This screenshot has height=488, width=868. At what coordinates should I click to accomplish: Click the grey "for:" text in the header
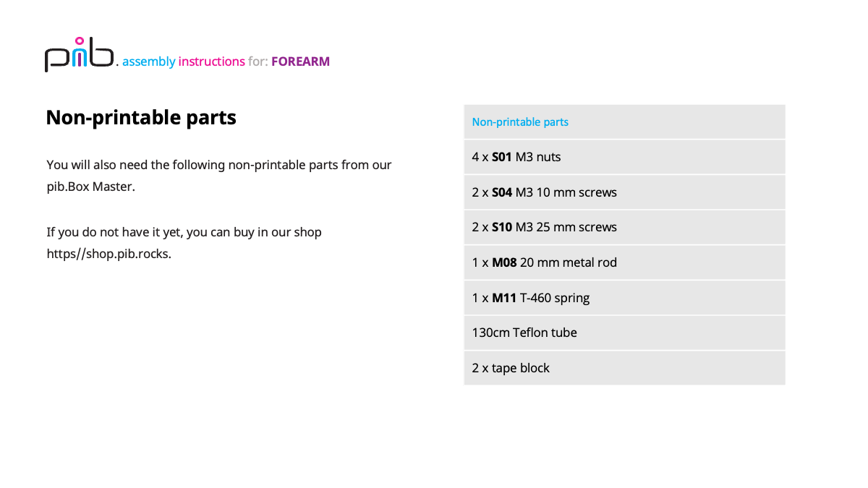pyautogui.click(x=258, y=61)
